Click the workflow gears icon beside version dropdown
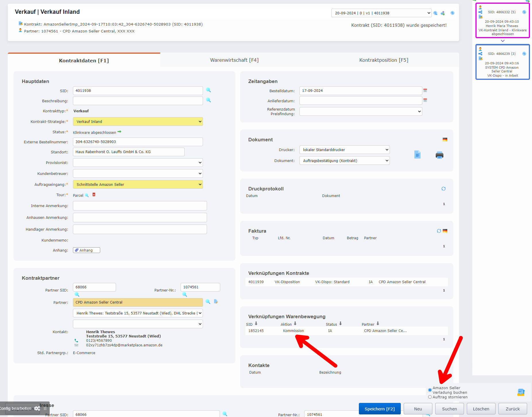 443,13
